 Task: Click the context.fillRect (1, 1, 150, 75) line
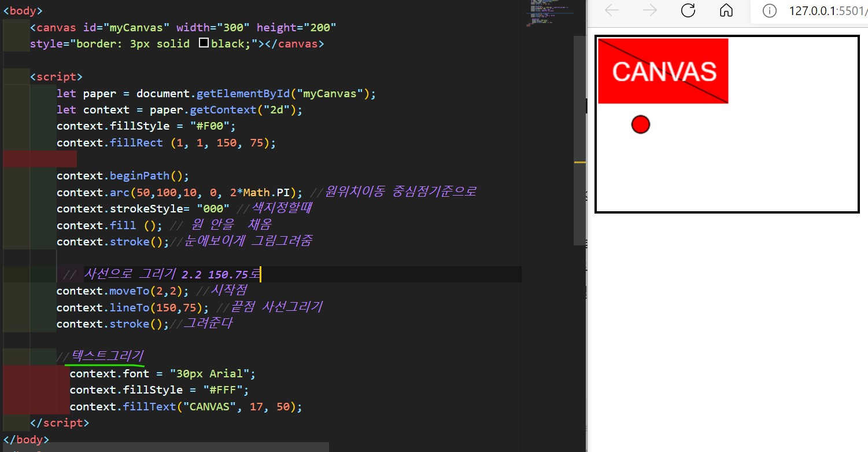(167, 142)
